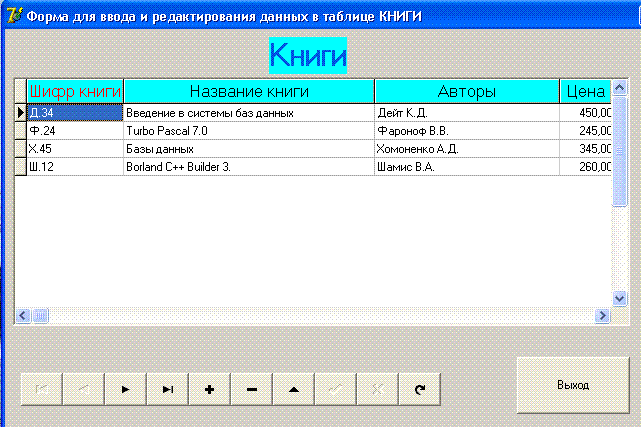Click the price cell 260,00
Image resolution: width=641 pixels, height=427 pixels.
pyautogui.click(x=585, y=167)
